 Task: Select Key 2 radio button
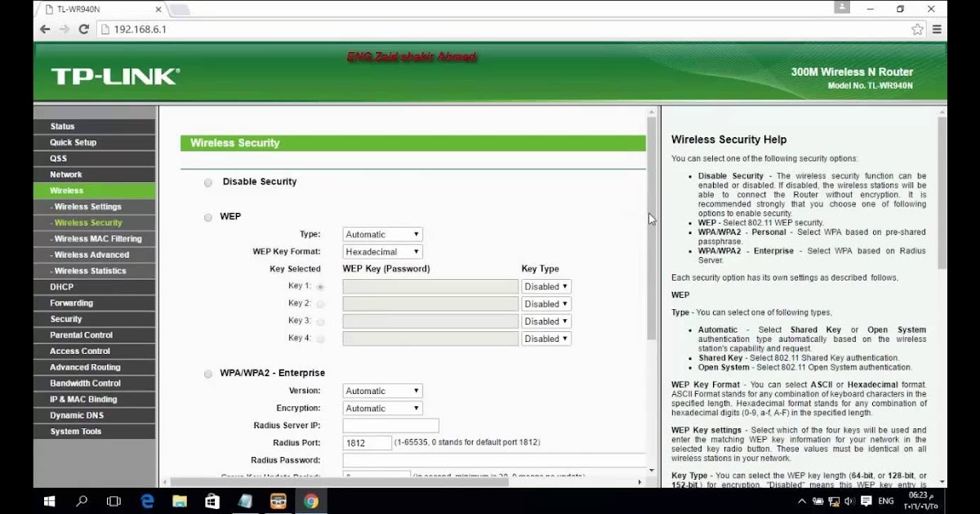(x=320, y=304)
